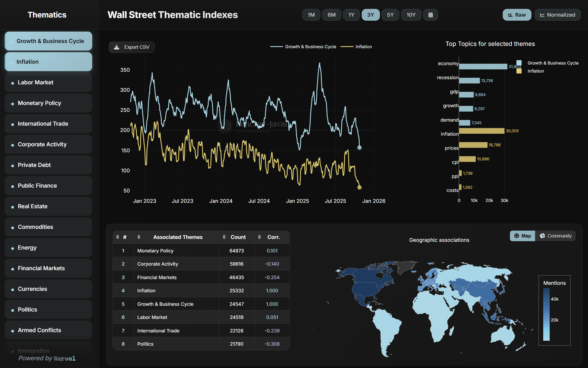Click the globe icon on Map tab
This screenshot has height=368, width=588.
coord(517,236)
